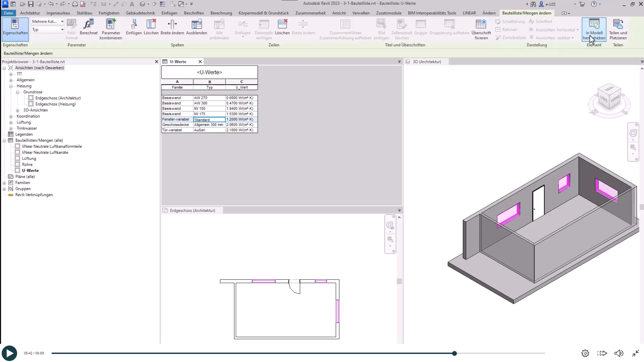Open the Datei menu
The width and height of the screenshot is (644, 362).
coord(8,13)
